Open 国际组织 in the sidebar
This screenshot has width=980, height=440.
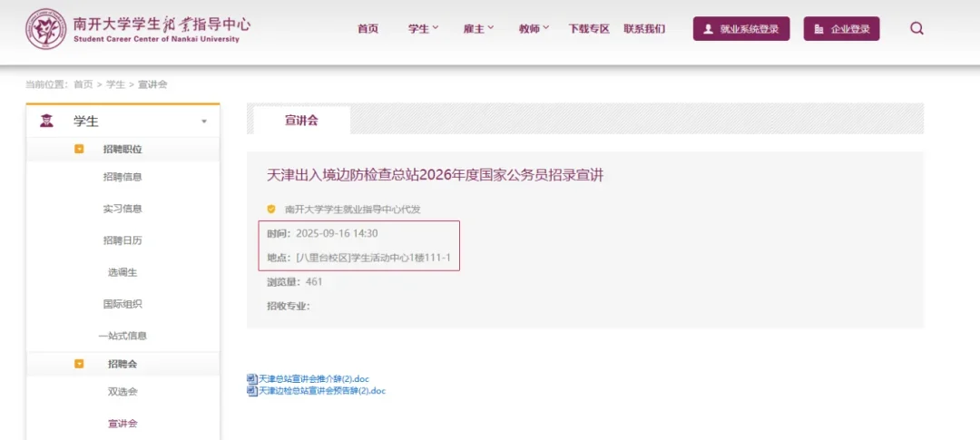(122, 305)
